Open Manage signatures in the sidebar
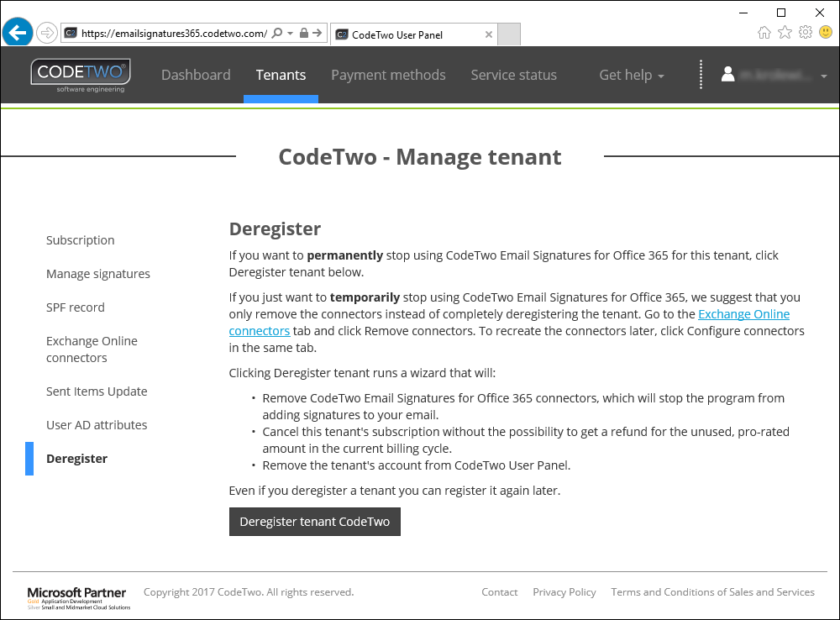 tap(98, 274)
